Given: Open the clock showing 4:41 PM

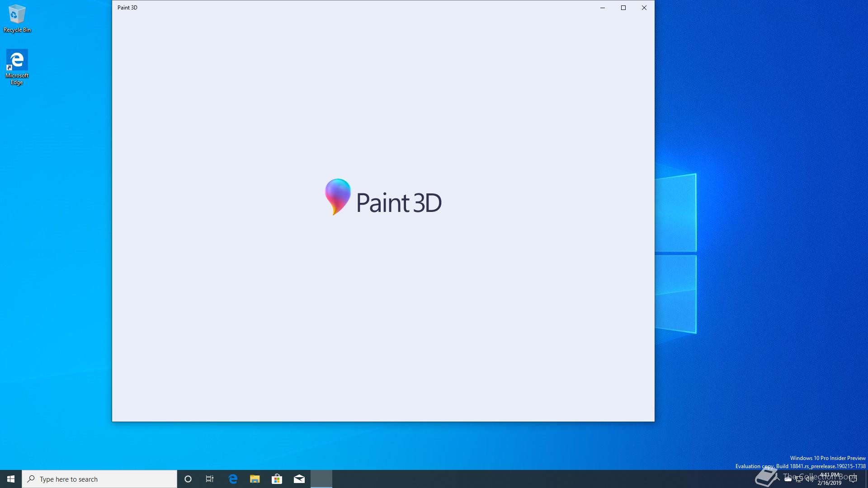Looking at the screenshot, I should pyautogui.click(x=830, y=479).
